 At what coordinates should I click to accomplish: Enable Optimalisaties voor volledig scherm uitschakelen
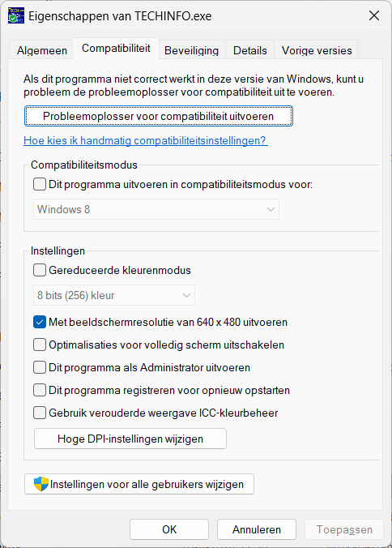(40, 345)
